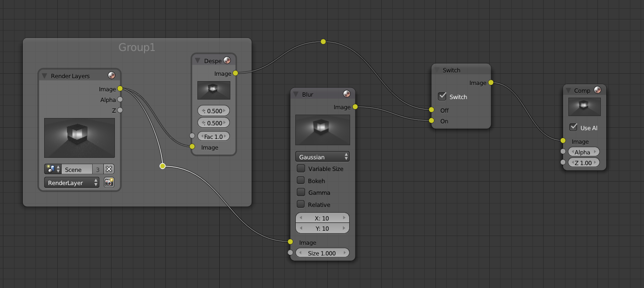Click Despeckle Fac input socket
This screenshot has width=644, height=288.
192,136
